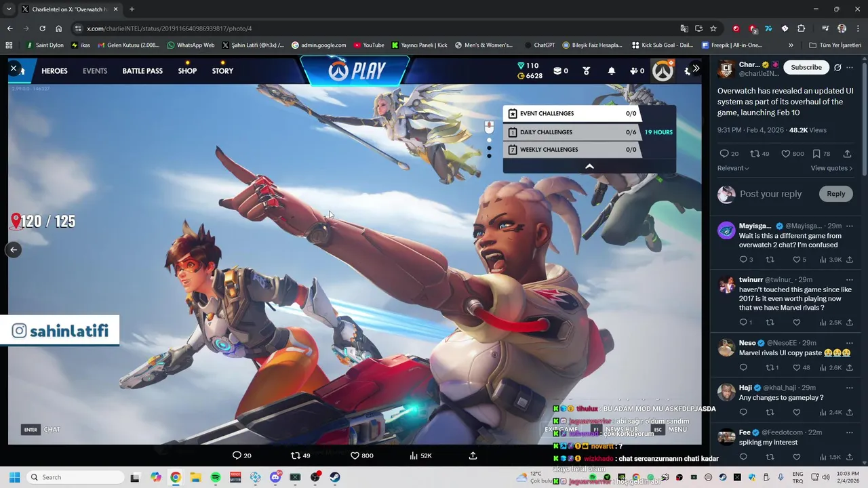
Task: Like Mayisga's reply
Action: point(800,260)
